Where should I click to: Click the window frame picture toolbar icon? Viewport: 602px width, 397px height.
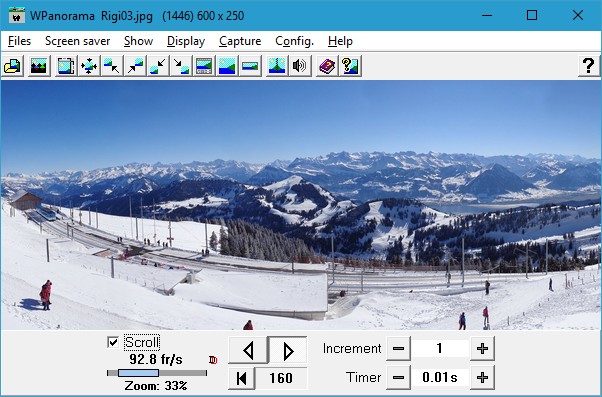pyautogui.click(x=66, y=66)
